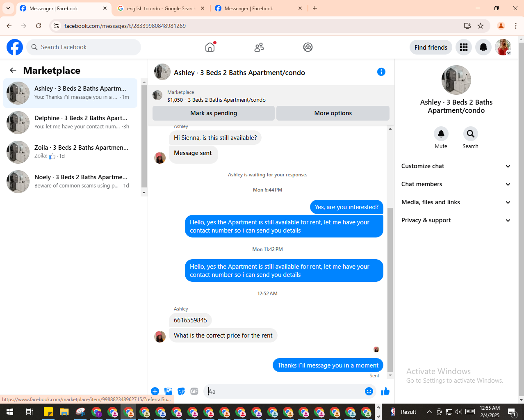Open Ashley listing thumbnail in right panel
This screenshot has width=524, height=420.
[x=456, y=80]
